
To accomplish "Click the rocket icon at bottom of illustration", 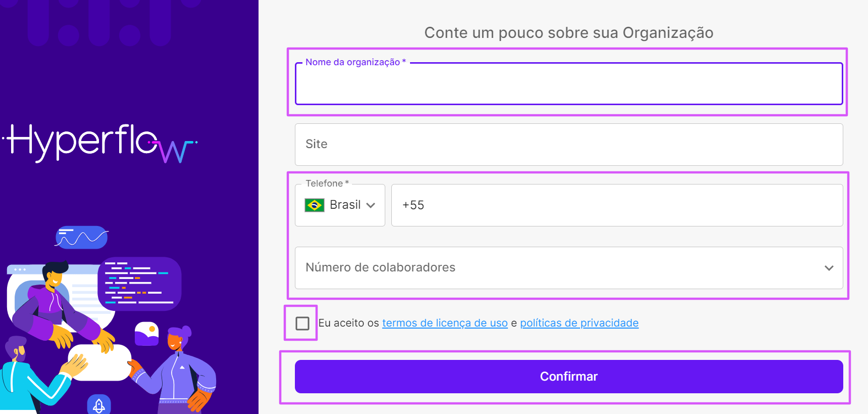I will coord(99,404).
